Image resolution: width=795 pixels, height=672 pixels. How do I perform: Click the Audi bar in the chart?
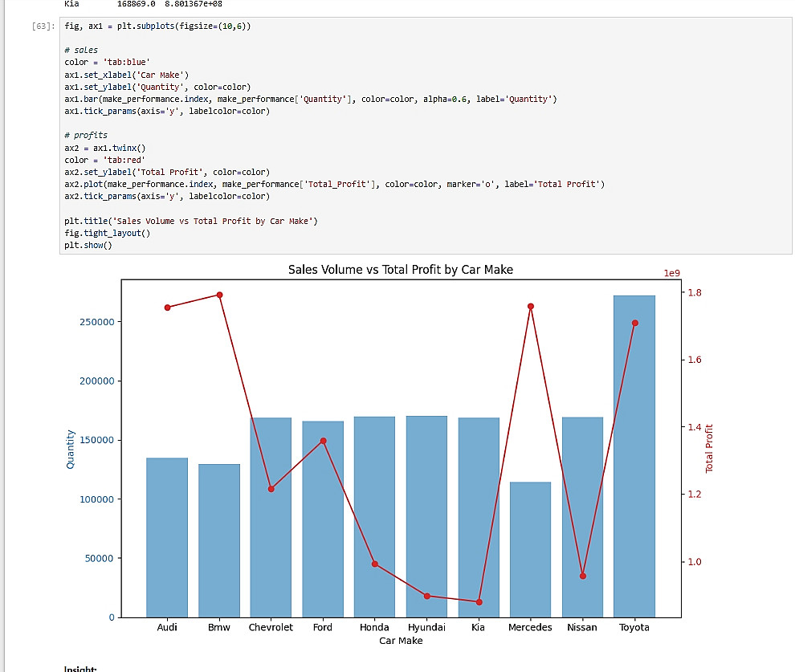pos(167,538)
